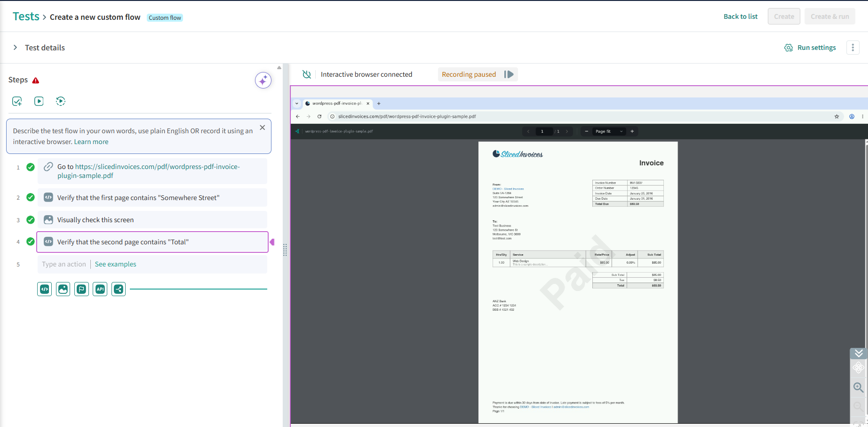
Task: Go to the previous PDF page arrow
Action: click(528, 131)
